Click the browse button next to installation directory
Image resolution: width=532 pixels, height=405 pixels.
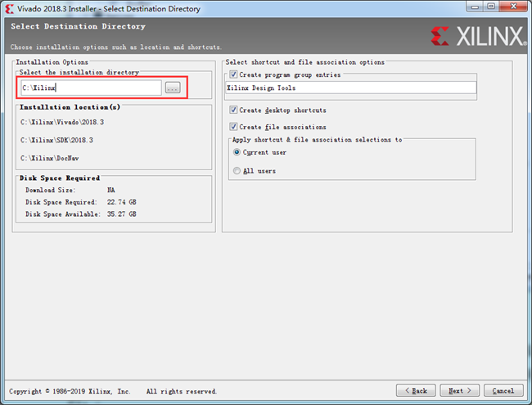pos(173,88)
